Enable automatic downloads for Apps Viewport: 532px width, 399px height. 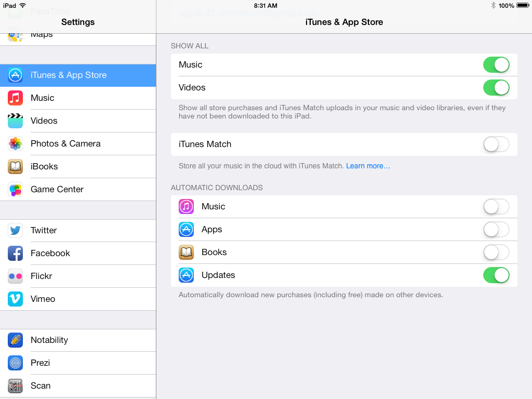point(496,230)
